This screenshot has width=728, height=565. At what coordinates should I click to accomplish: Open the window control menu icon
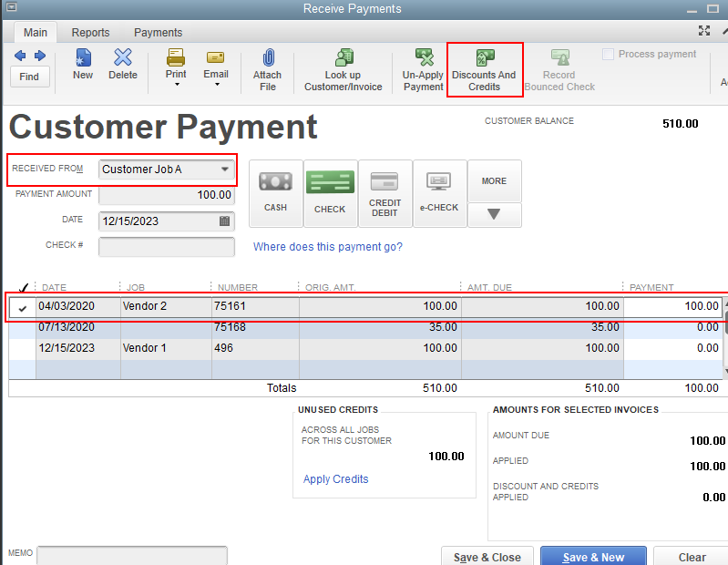pos(11,7)
